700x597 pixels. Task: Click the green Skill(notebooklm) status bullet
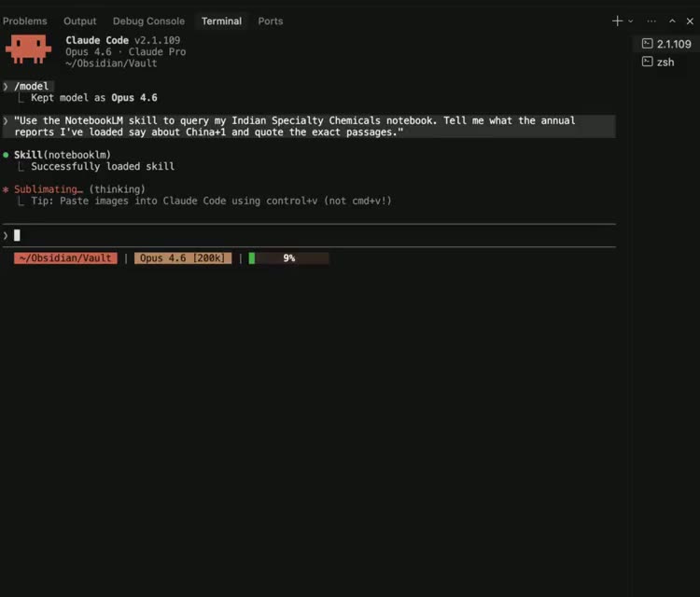tap(6, 155)
